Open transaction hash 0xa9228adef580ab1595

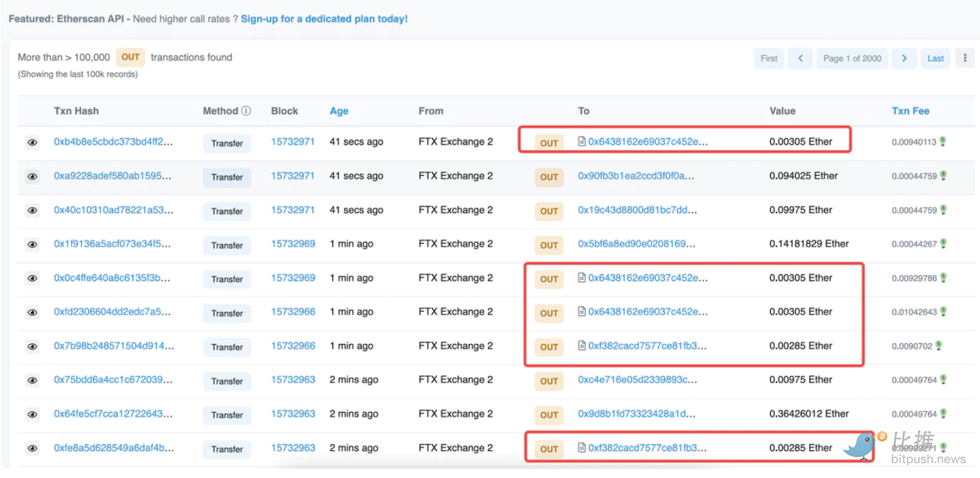(x=113, y=176)
